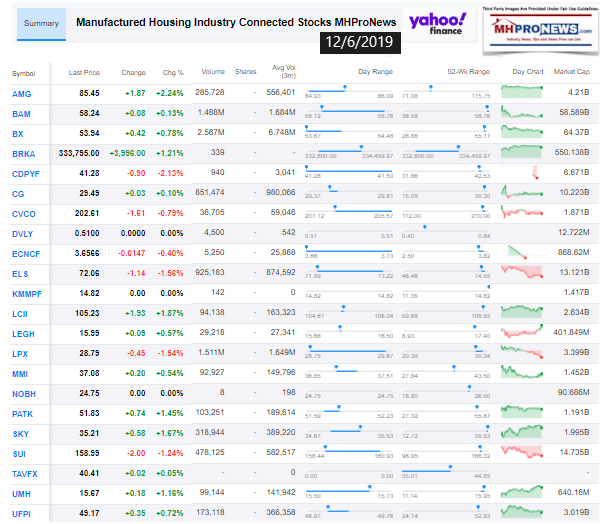Viewport: 603px width, 524px height.
Task: Open the AMG ticker link
Action: point(22,94)
